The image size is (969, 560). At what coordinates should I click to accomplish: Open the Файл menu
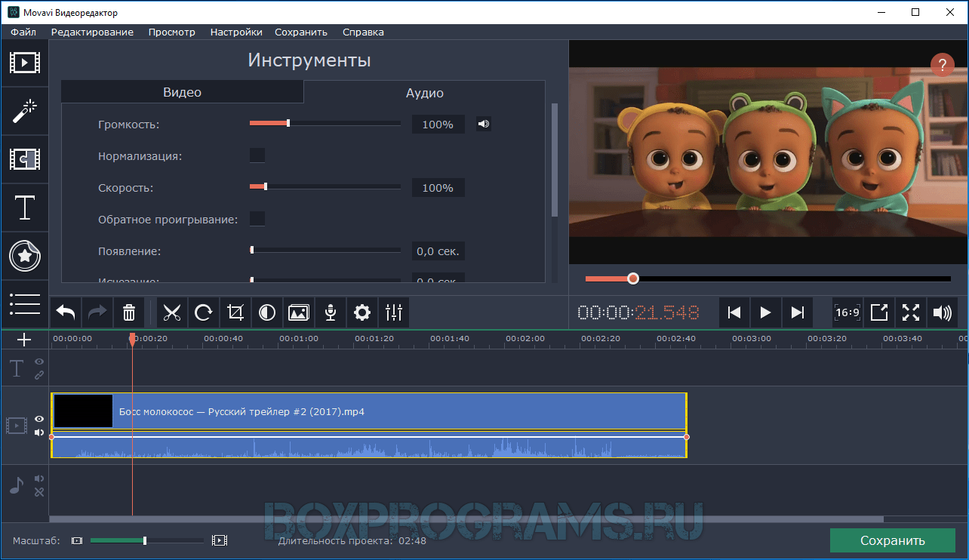23,32
